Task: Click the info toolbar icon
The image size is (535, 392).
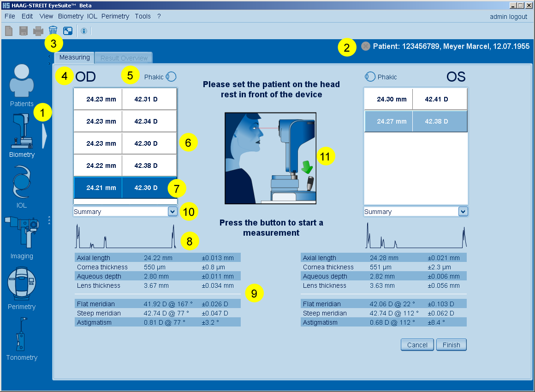Action: [83, 31]
